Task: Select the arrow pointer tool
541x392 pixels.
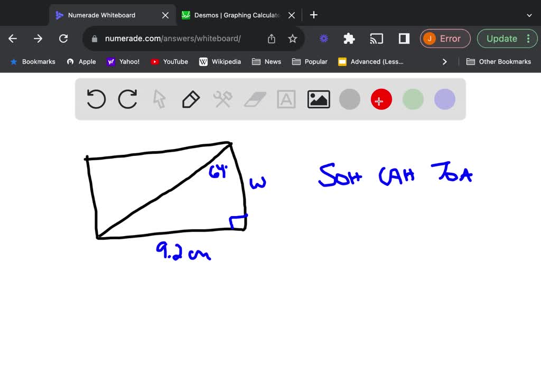Action: (x=159, y=99)
